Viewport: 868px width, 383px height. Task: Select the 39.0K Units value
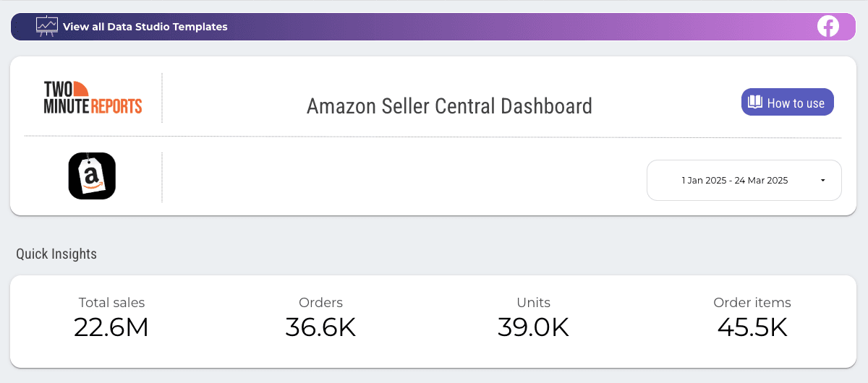(x=533, y=328)
